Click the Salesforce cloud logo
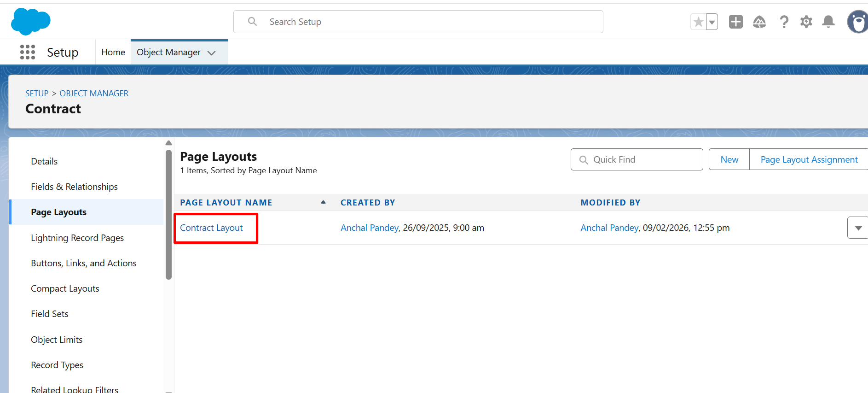This screenshot has height=393, width=868. [x=30, y=22]
